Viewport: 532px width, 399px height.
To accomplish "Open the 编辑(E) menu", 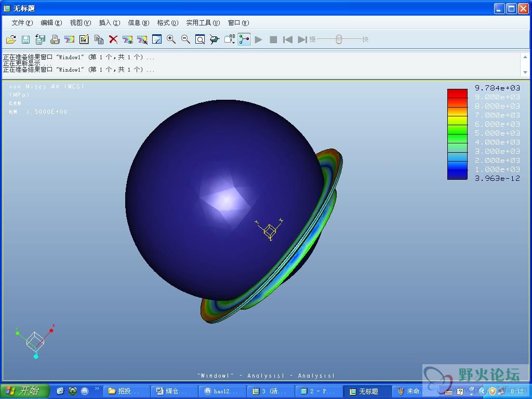I will point(51,23).
